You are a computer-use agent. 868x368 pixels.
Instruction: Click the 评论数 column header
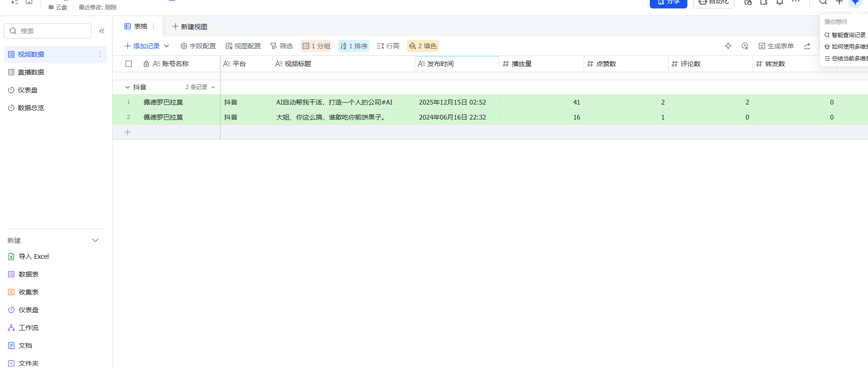click(710, 64)
